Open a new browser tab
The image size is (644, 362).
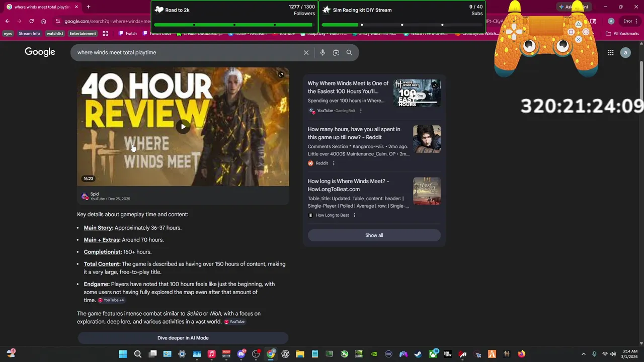click(89, 7)
